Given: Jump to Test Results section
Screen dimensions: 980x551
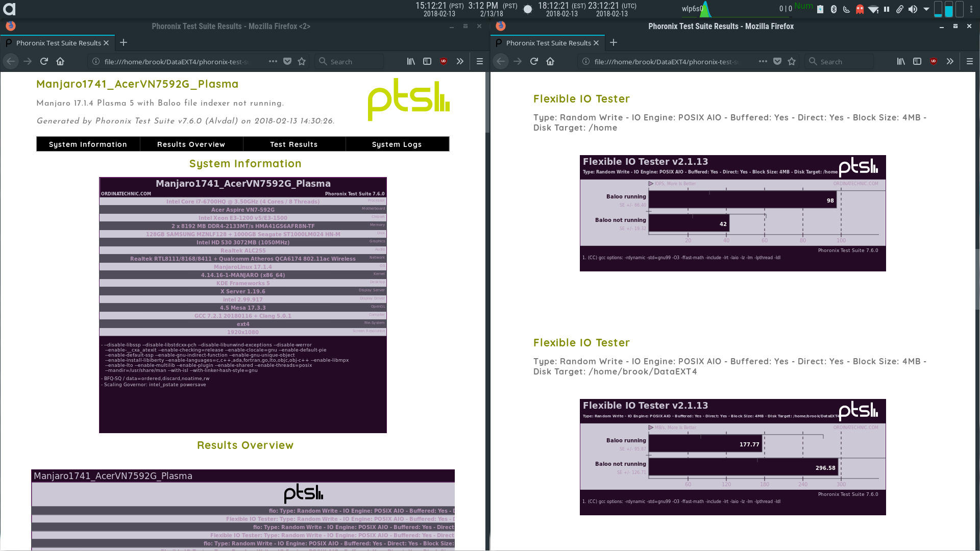Looking at the screenshot, I should (x=294, y=144).
